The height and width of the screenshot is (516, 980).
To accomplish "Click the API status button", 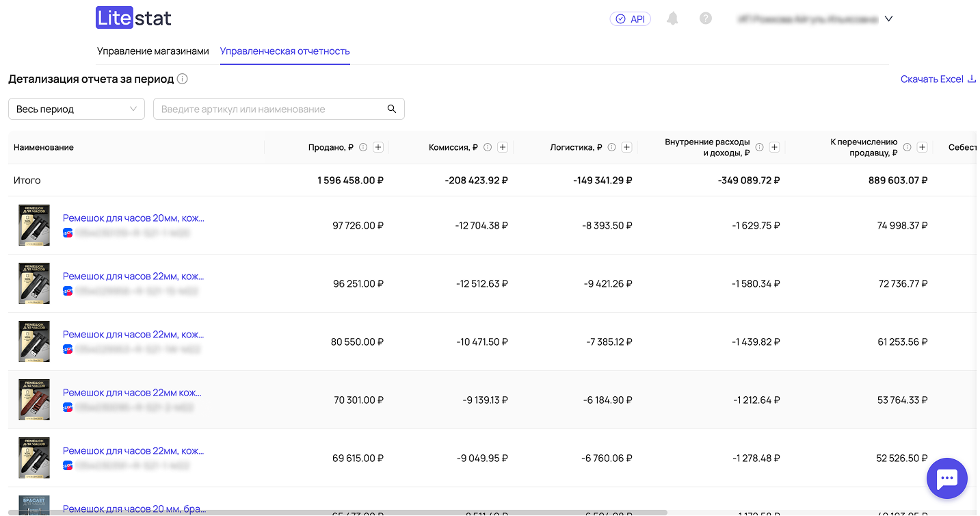I will tap(630, 19).
